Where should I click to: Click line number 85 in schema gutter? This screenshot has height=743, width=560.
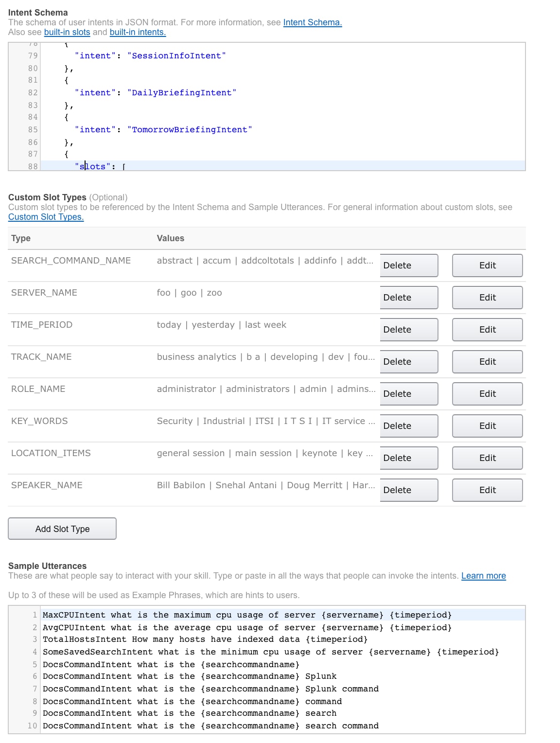(x=33, y=130)
